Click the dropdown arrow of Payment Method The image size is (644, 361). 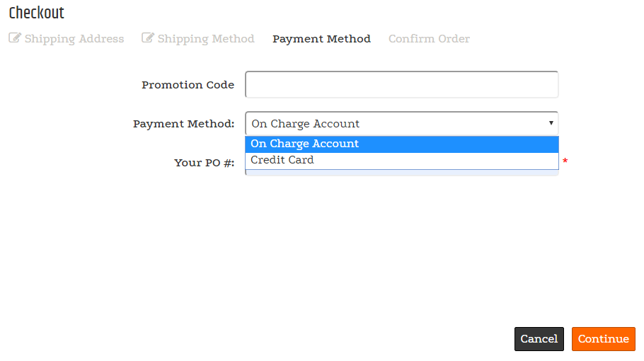[x=551, y=123]
